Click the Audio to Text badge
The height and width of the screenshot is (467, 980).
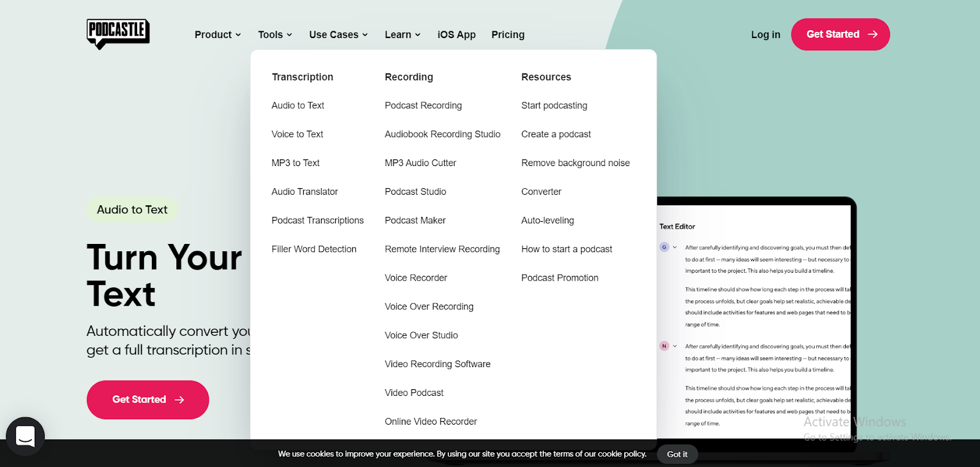click(x=132, y=210)
